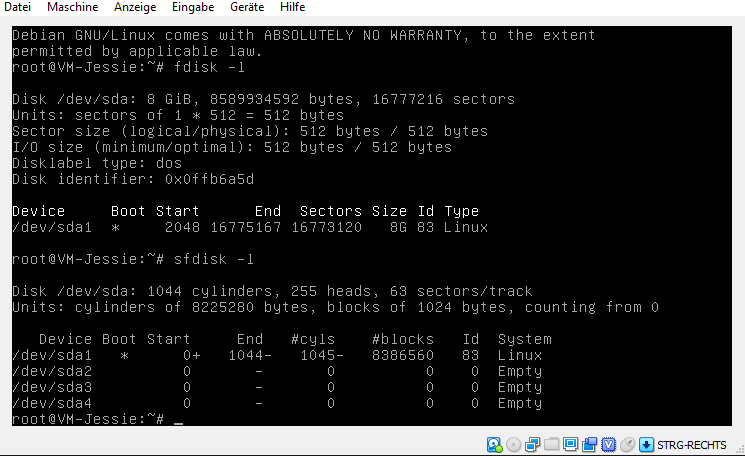Click the window size grip in status bar
The height and width of the screenshot is (456, 745).
(740, 450)
